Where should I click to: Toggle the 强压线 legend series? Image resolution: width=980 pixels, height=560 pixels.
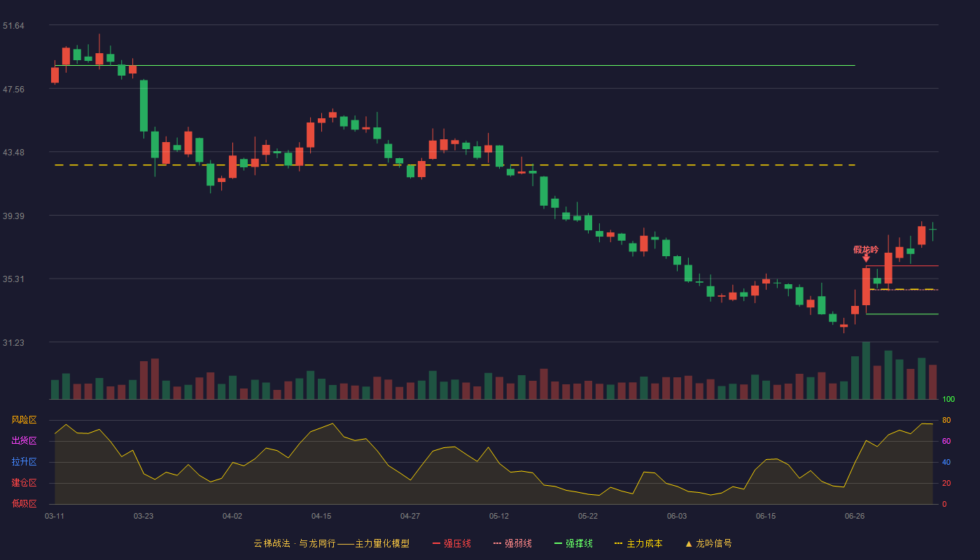451,543
